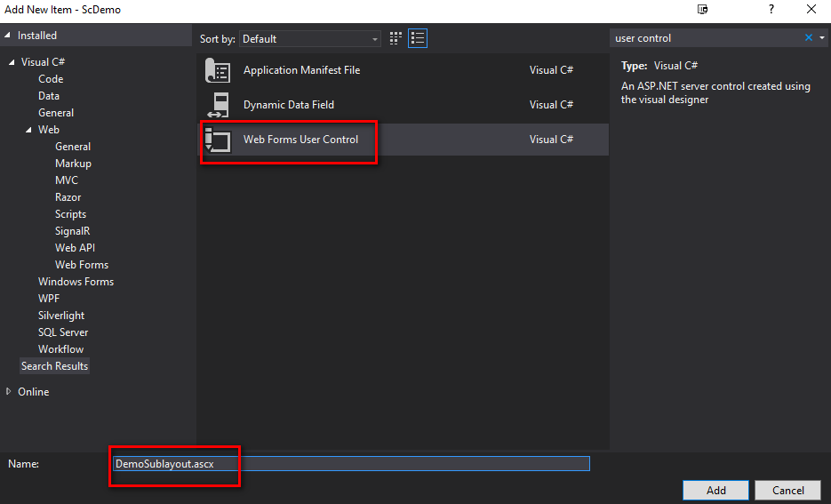The image size is (831, 504).
Task: Collapse the Visual C# node
Action: [x=12, y=62]
